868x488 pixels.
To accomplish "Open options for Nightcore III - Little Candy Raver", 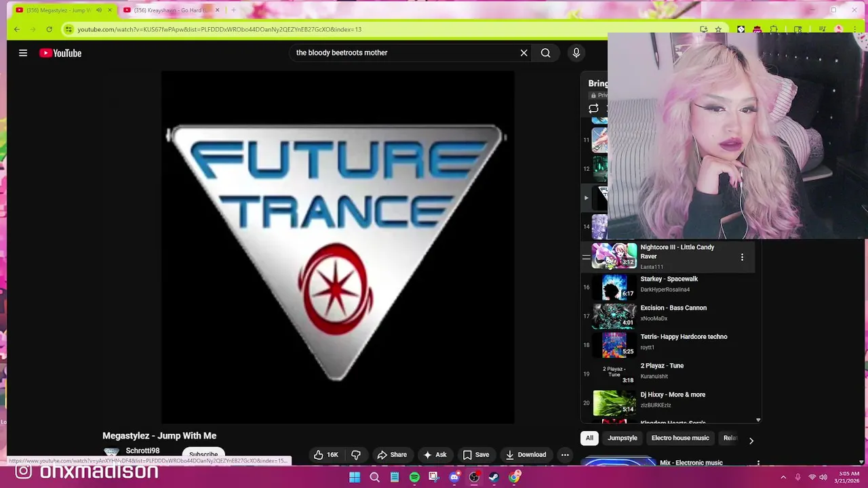I will click(742, 257).
